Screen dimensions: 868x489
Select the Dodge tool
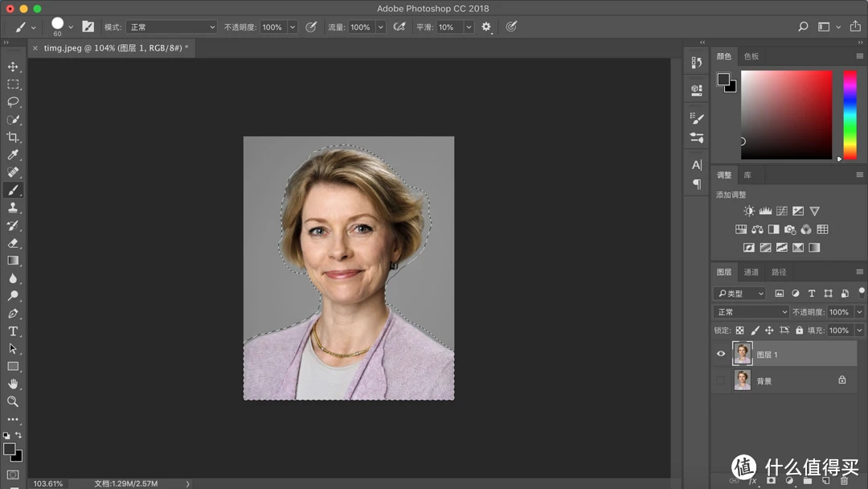[13, 296]
